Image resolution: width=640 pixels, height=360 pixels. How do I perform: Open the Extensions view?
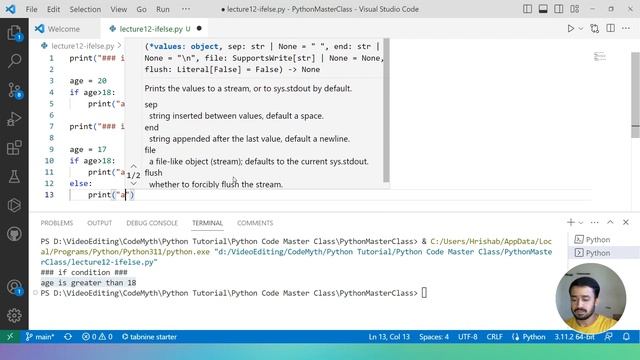coord(14,148)
